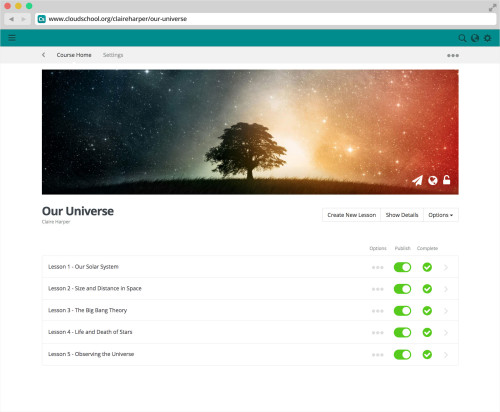This screenshot has height=412, width=500.
Task: Click the browser address bar
Action: coord(266,19)
